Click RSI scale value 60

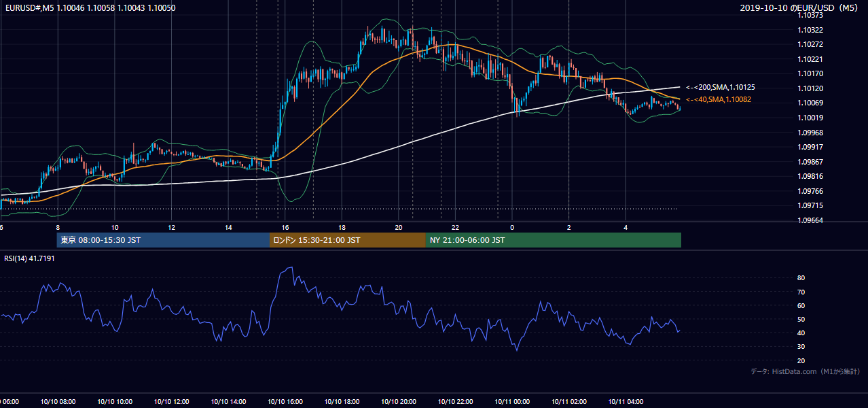(801, 305)
